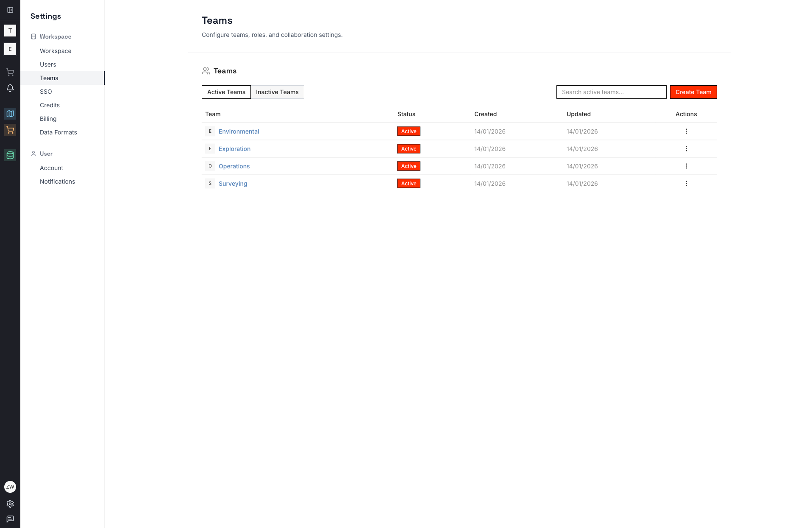Open the chat feedback icon
Screen dimensions: 812x528
(10, 519)
